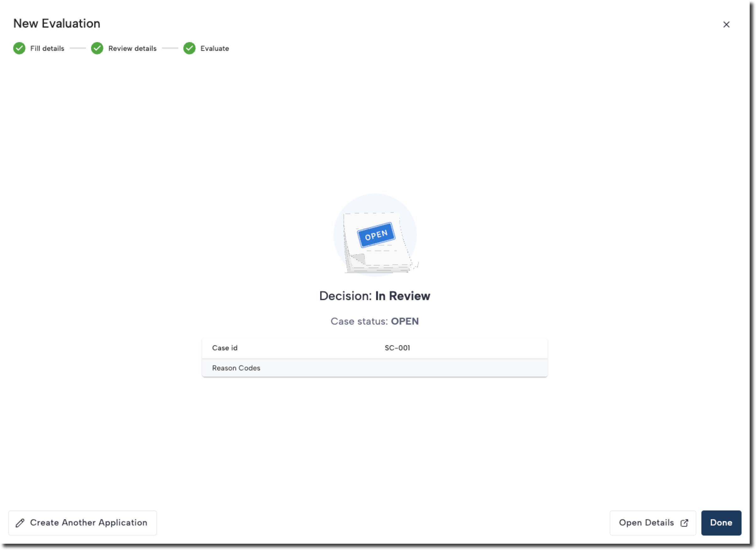Viewport: 756px width, 550px height.
Task: Click the OPEN stamp illustration
Action: 376,235
